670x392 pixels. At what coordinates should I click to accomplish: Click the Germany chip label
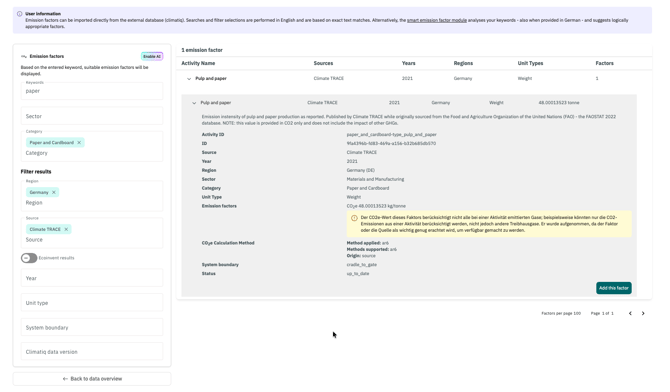39,192
